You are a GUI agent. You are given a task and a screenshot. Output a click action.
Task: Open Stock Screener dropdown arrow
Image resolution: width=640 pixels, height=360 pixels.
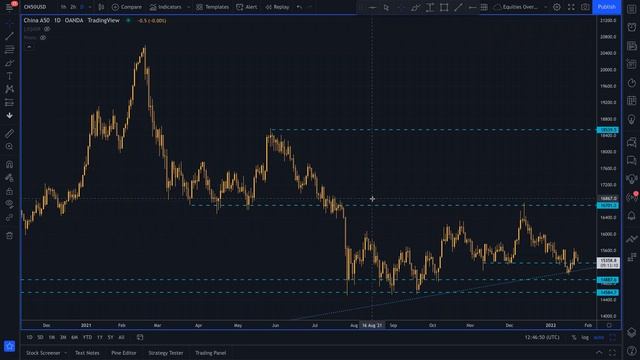pyautogui.click(x=66, y=353)
